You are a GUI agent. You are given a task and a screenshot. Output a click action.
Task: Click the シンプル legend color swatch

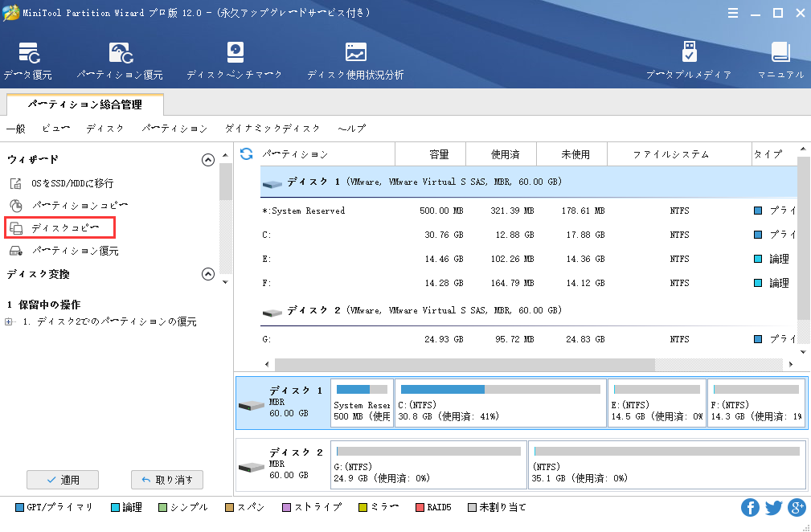[163, 508]
